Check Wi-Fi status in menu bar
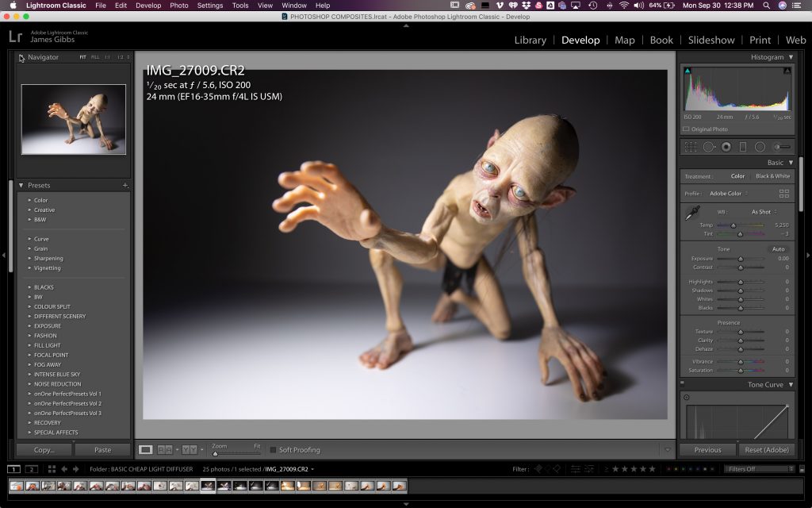This screenshot has width=812, height=508. 624,6
